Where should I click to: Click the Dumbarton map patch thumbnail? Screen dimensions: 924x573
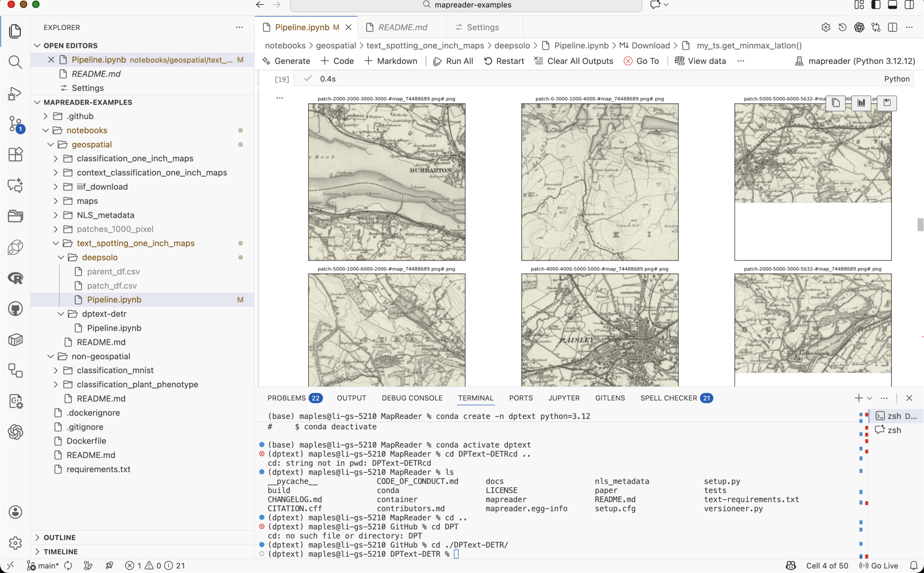click(x=386, y=182)
